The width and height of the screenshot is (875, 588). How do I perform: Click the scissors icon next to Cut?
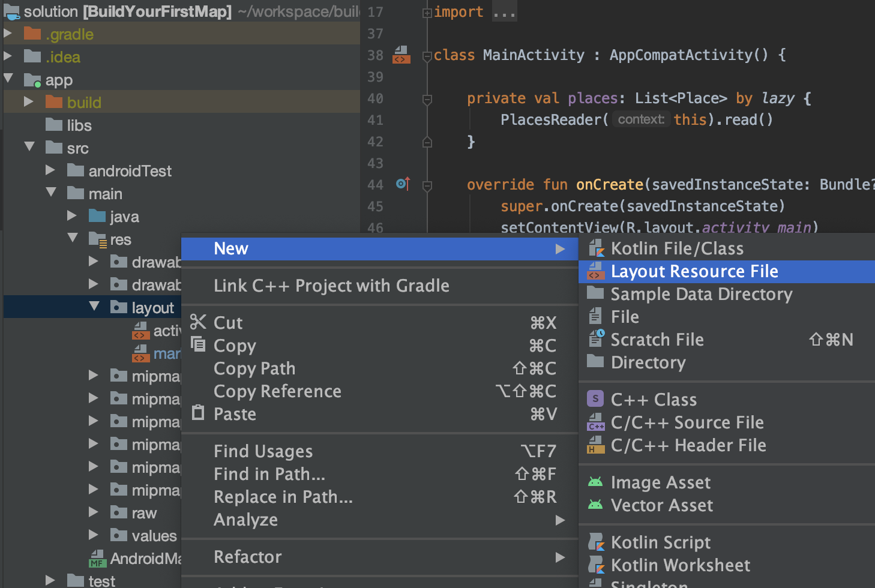click(198, 322)
